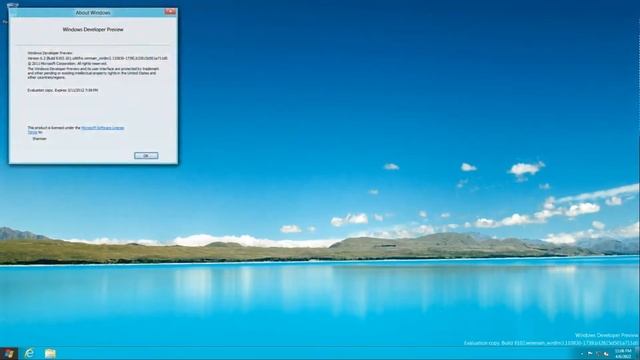The height and width of the screenshot is (360, 640).
Task: Click the Windows Developer Preview heading
Action: tap(93, 30)
